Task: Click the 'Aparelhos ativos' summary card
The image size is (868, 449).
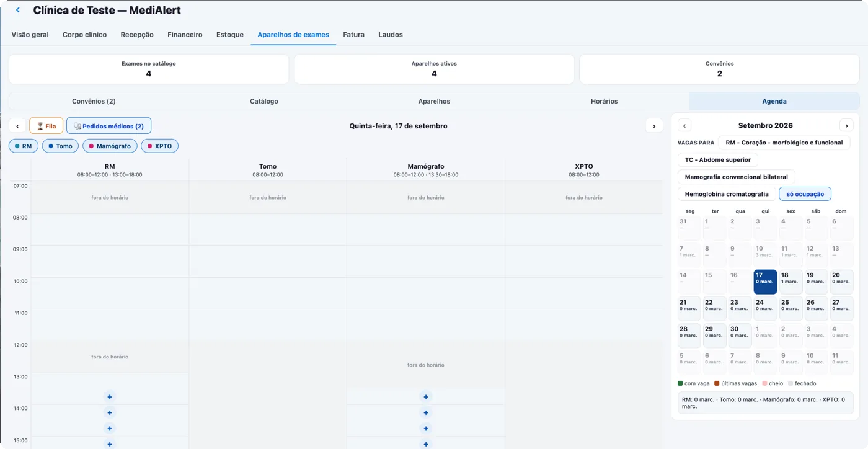Action: coord(434,69)
